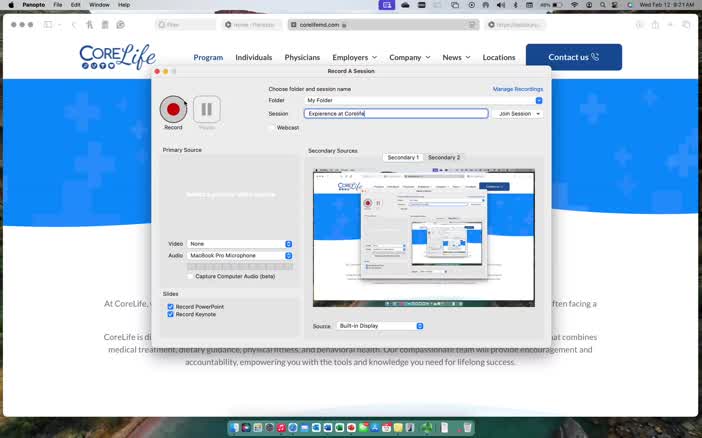
Task: Expand the Company navigation menu
Action: click(410, 57)
